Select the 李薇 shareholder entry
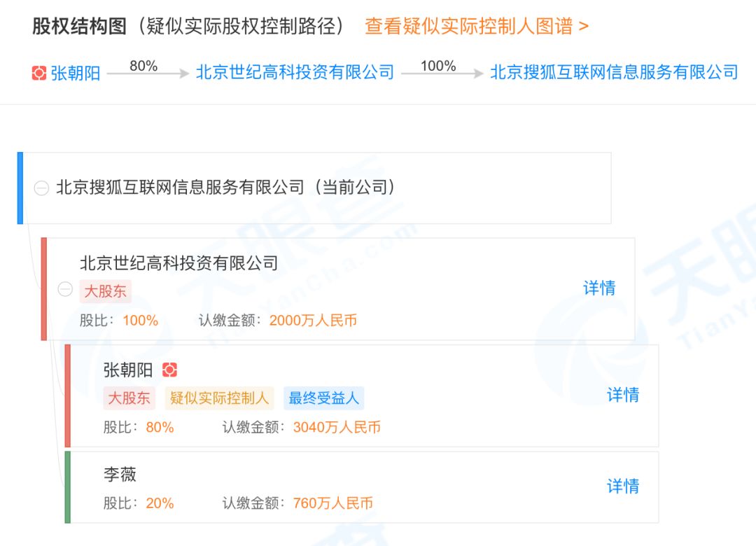Viewport: 756px width, 546px height. click(120, 475)
